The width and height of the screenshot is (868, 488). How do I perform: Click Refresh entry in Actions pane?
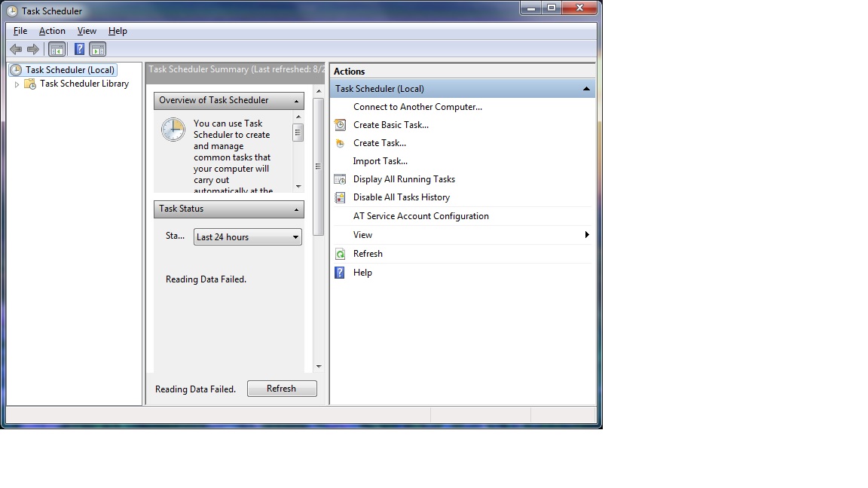tap(368, 253)
